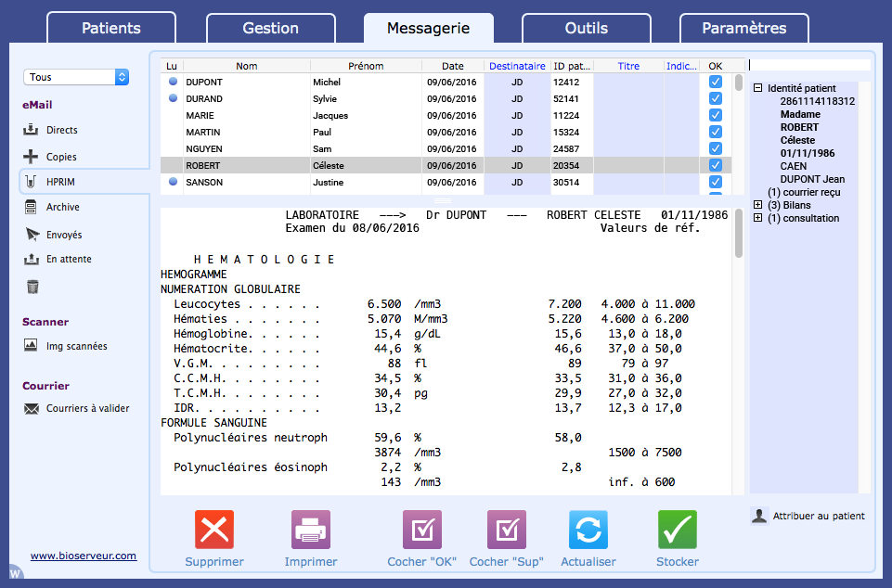Click the red Supprimer X icon

[x=213, y=530]
